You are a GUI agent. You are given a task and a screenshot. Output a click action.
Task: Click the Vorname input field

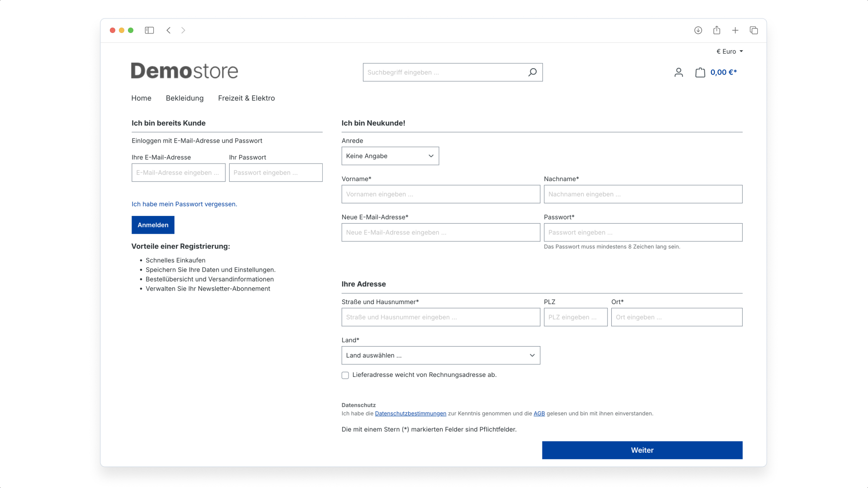(441, 194)
